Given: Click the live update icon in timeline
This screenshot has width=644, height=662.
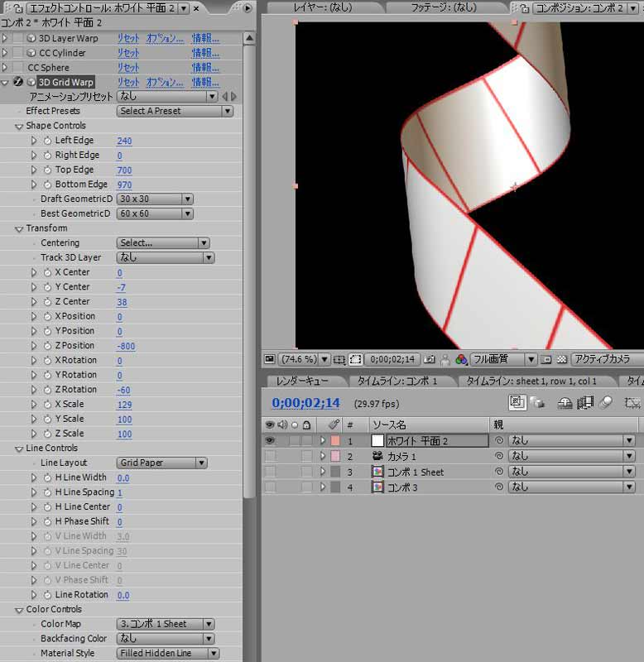Looking at the screenshot, I should click(517, 402).
